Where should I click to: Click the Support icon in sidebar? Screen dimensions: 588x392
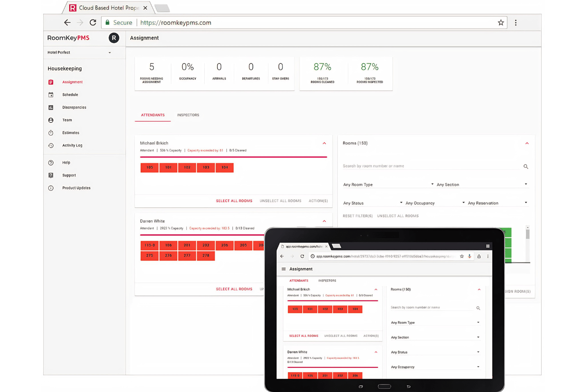pos(51,176)
